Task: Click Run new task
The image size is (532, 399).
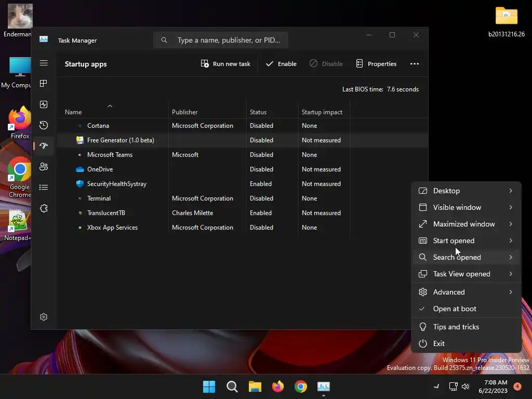Action: click(x=225, y=64)
